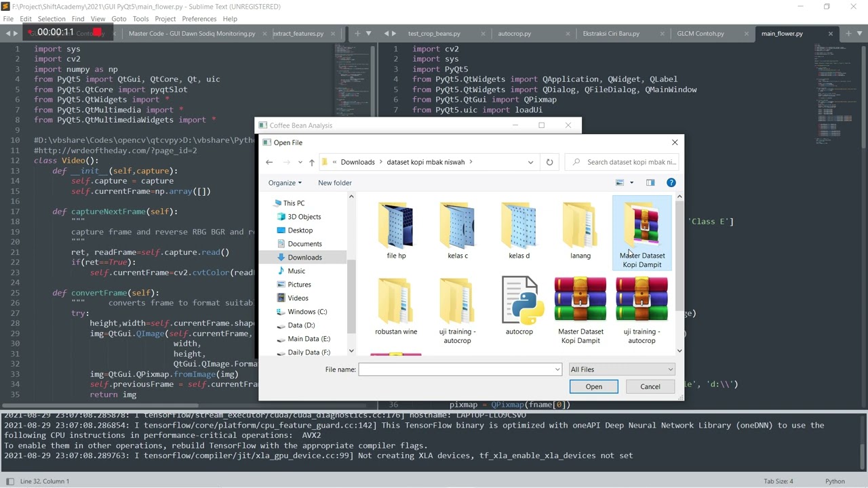Open Tab Size: 4 indentation setting

pos(778,481)
